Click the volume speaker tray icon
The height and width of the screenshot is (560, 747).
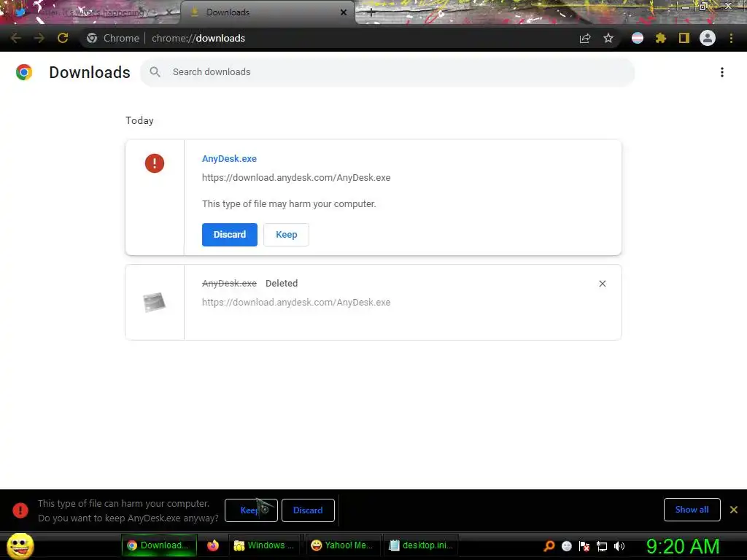(x=619, y=546)
